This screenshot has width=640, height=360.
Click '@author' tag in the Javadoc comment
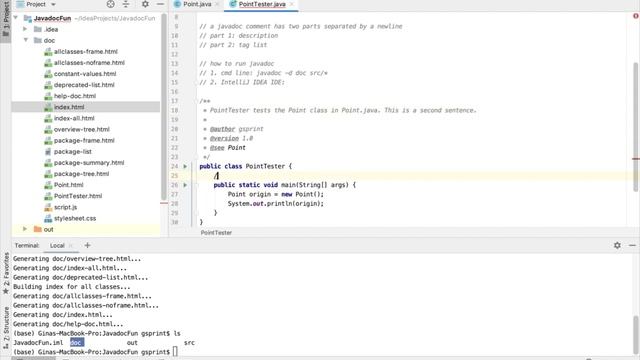point(222,129)
